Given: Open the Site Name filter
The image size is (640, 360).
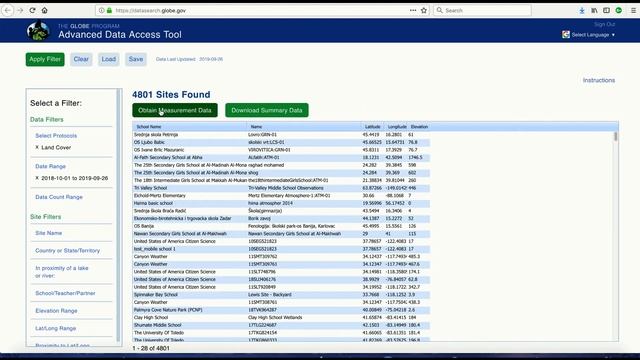Looking at the screenshot, I should pos(49,233).
